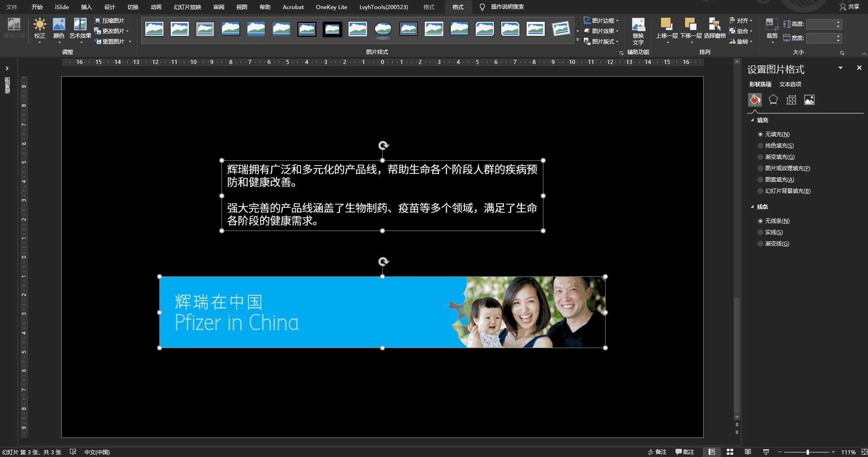Click inside the 高度 height input field
Screen dimensions: 868x457
coord(822,24)
